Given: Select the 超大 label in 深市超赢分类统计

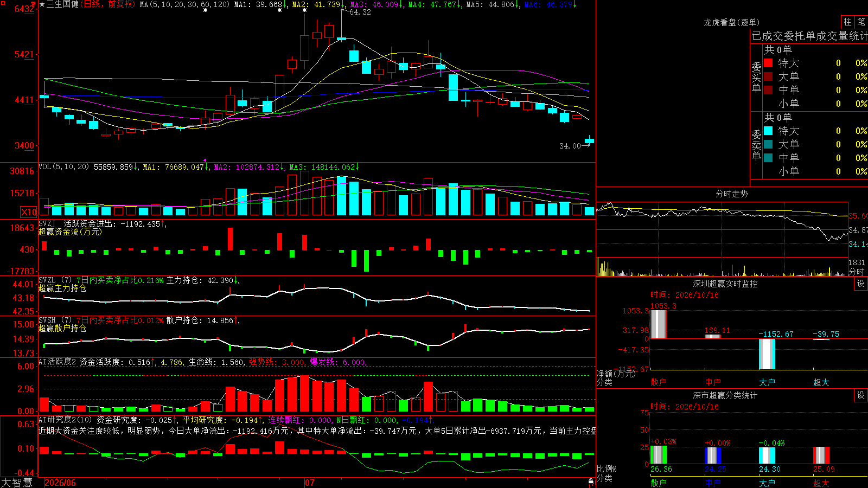Looking at the screenshot, I should coord(821,483).
